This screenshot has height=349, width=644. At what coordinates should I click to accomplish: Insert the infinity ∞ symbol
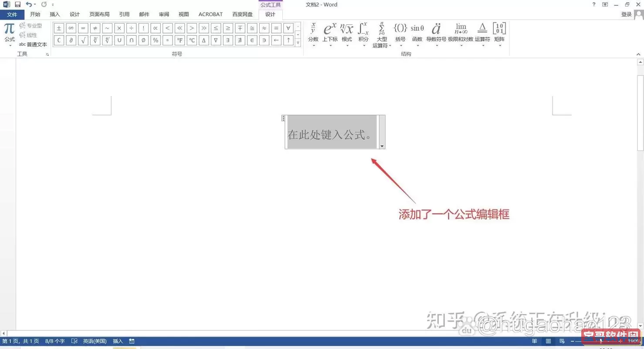pos(71,28)
